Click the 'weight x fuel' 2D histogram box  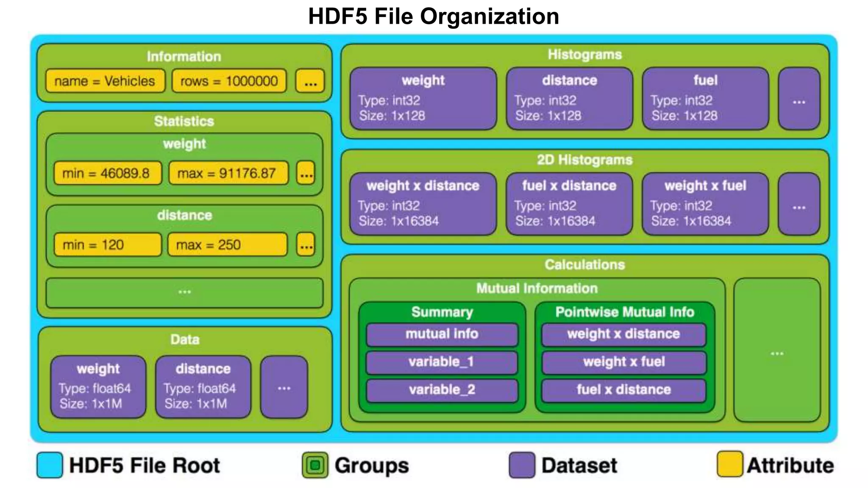(x=705, y=204)
